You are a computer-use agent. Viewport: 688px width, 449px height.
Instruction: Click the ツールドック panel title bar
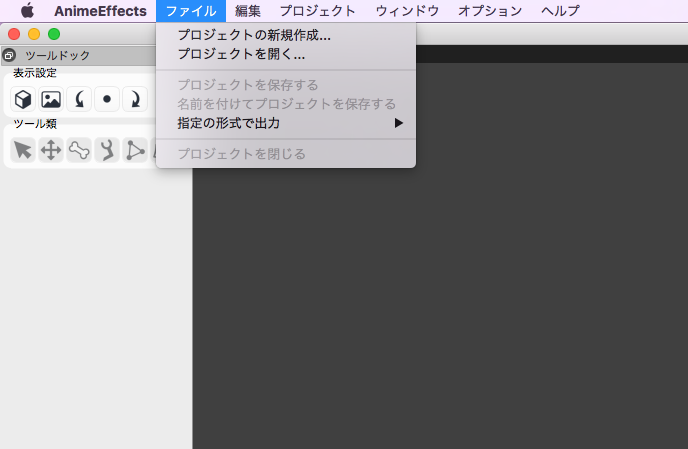tap(79, 56)
